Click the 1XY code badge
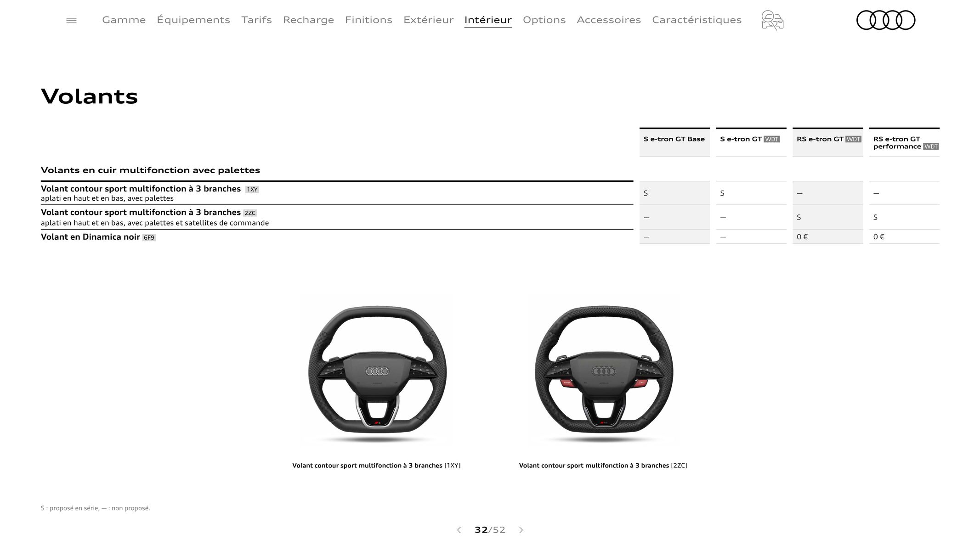980x551 pixels. click(x=252, y=189)
